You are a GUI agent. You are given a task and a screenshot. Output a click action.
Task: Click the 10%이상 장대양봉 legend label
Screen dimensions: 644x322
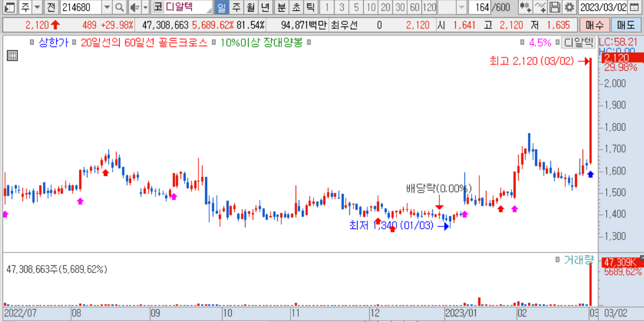tap(261, 42)
